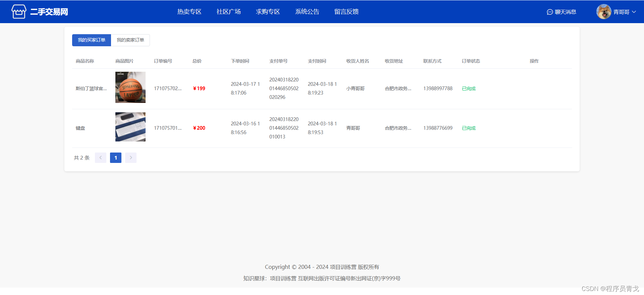Viewport: 644px width, 295px height.
Task: Expand the 青哥哥 user dropdown arrow
Action: (x=634, y=12)
